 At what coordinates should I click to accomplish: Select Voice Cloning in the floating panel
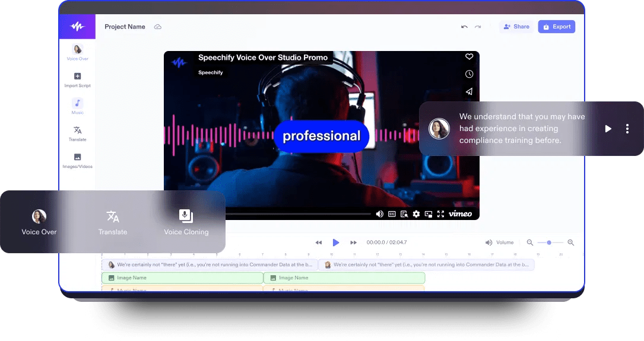[186, 222]
